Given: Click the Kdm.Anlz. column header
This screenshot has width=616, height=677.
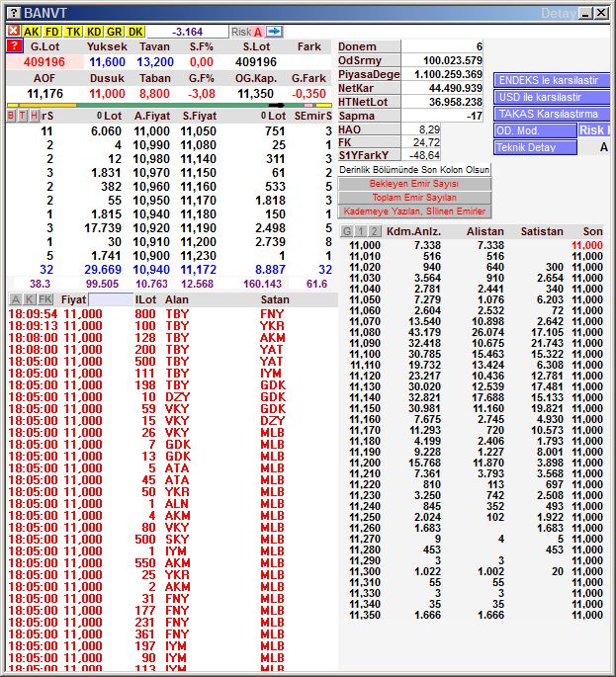Looking at the screenshot, I should (x=413, y=231).
